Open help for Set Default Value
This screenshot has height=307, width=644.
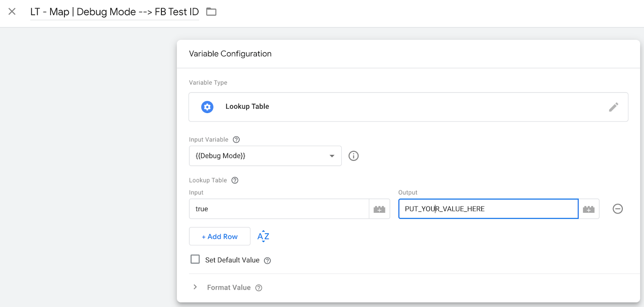tap(267, 260)
